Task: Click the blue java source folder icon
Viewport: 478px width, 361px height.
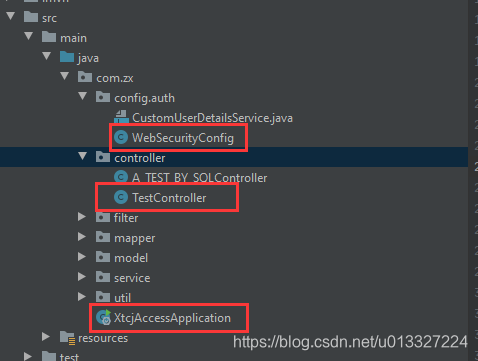Action: pos(67,57)
